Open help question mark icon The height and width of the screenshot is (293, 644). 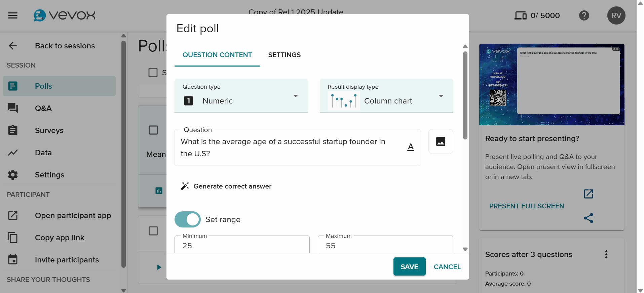(x=584, y=15)
